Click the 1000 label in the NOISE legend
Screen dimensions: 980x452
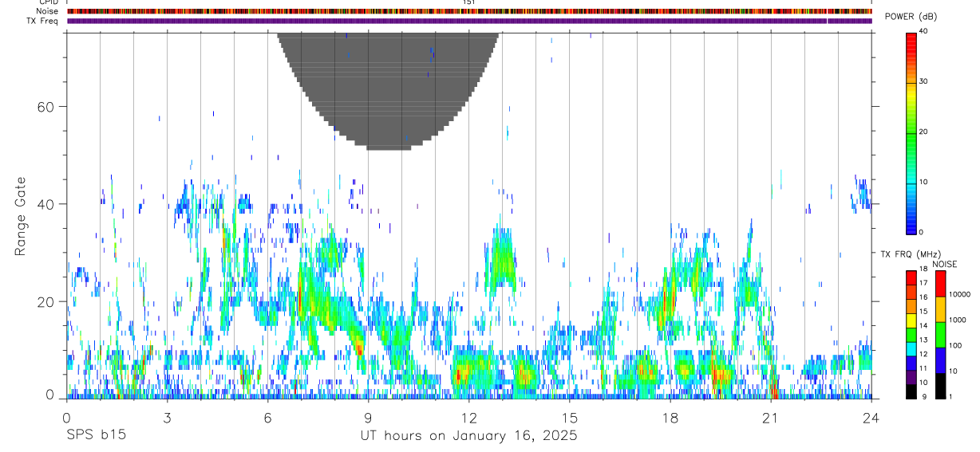(x=957, y=320)
